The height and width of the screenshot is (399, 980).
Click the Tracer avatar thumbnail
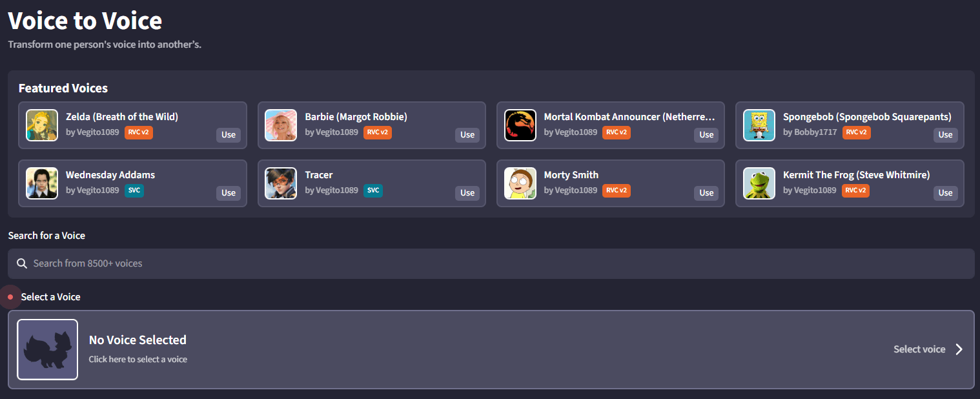tap(281, 183)
